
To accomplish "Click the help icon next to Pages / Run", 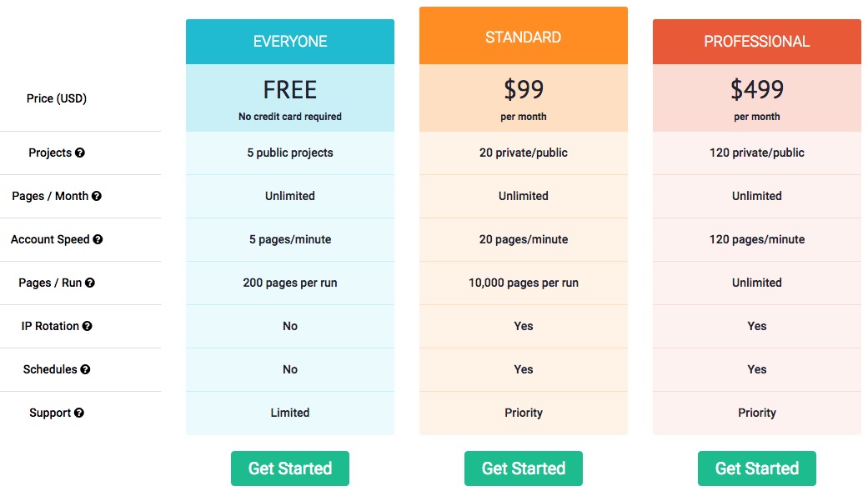I will tap(90, 283).
